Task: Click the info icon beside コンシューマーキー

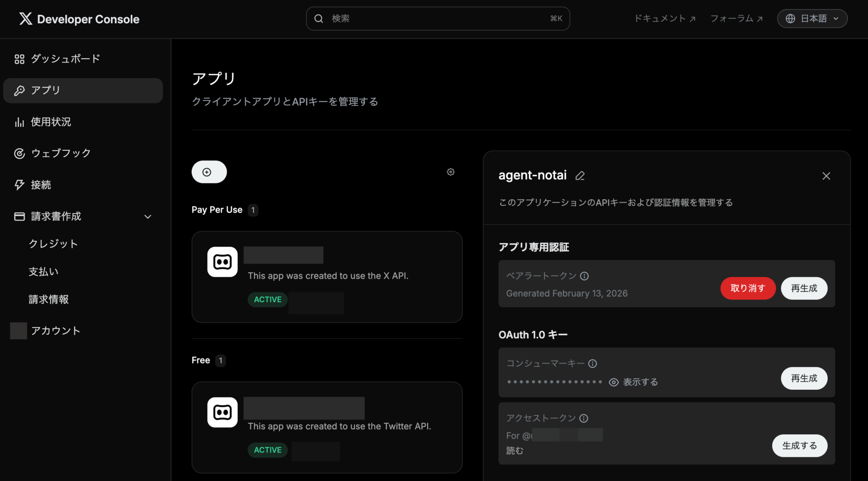Action: point(593,363)
